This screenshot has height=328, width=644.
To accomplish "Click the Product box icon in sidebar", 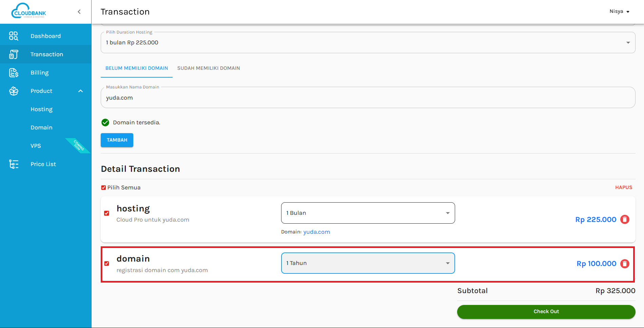I will point(14,91).
